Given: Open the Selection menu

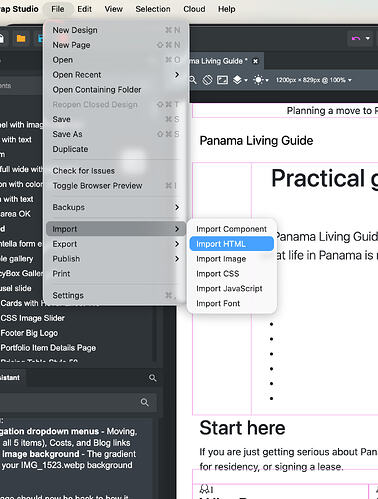Looking at the screenshot, I should (153, 9).
